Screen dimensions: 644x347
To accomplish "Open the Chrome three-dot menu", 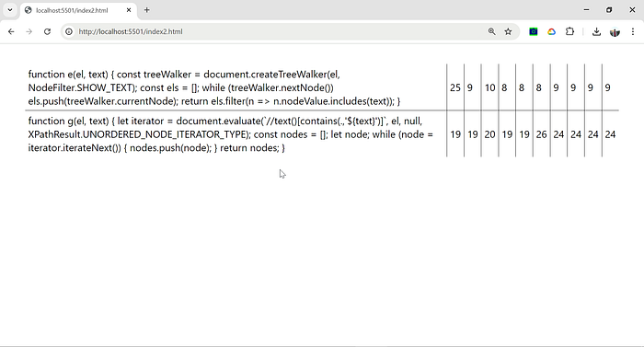I will point(633,31).
